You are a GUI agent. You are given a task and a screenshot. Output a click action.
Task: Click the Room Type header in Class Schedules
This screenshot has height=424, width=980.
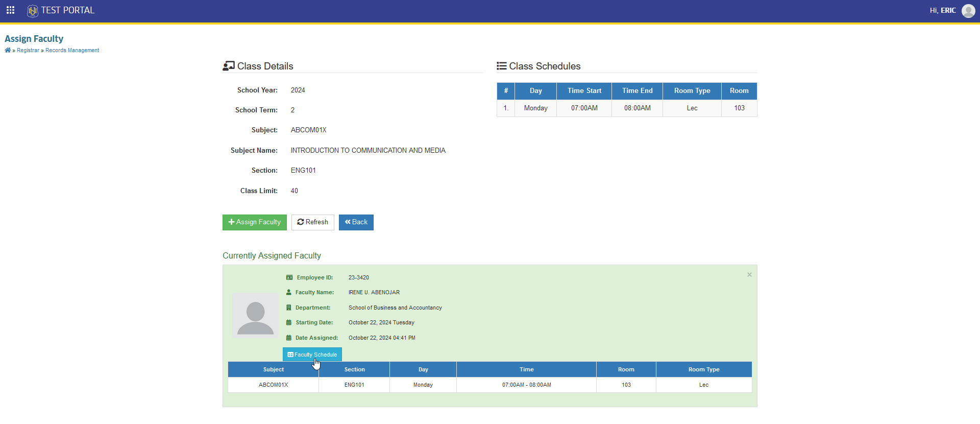pos(692,91)
